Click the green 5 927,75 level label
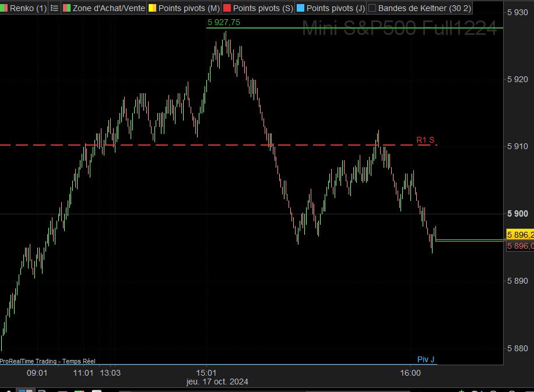 click(224, 23)
